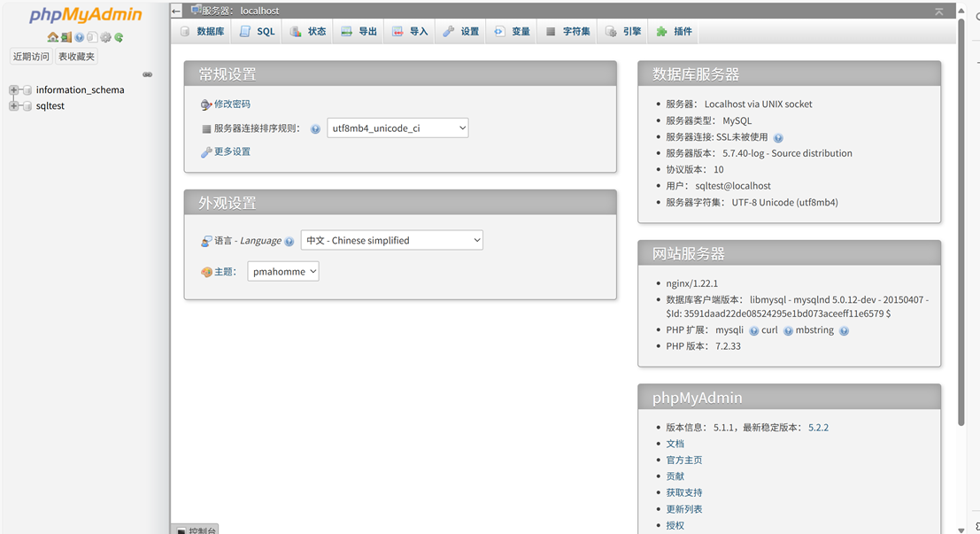Refresh the navigation panel with green arrow icon
Viewport: 980px width, 534px height.
click(x=118, y=37)
